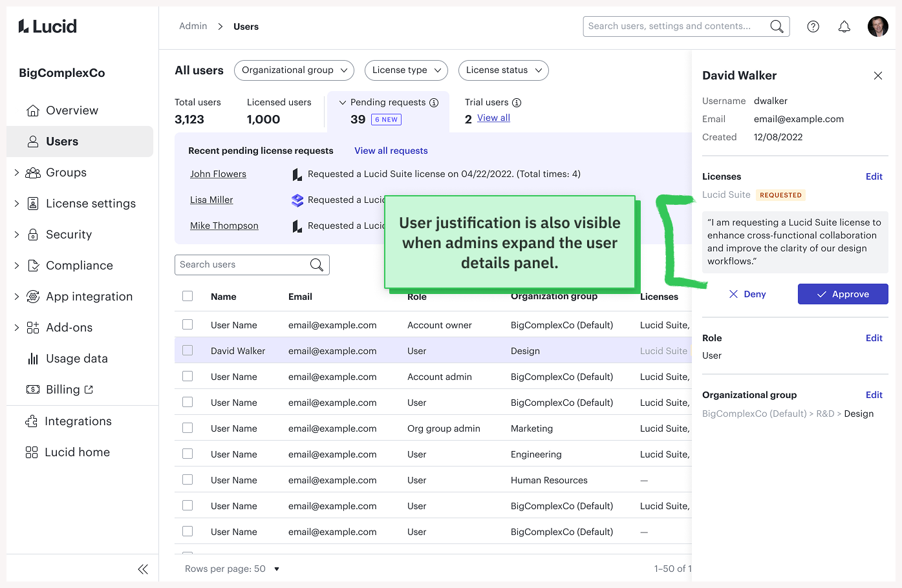Click the Groups people icon

(x=33, y=173)
